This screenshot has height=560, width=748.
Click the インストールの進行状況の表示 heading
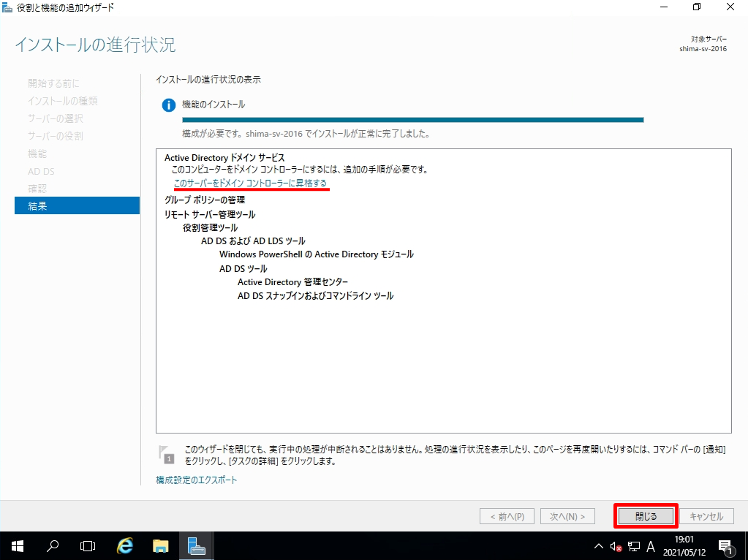tap(208, 79)
